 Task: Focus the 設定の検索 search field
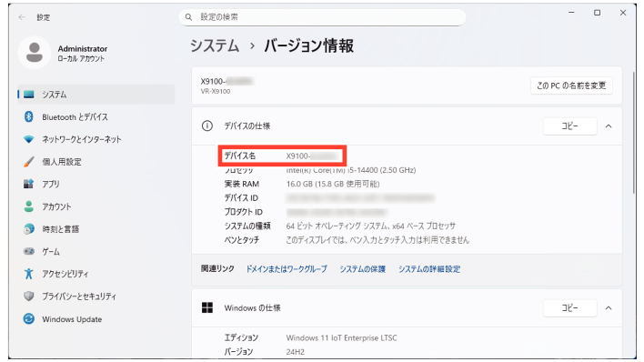pyautogui.click(x=322, y=17)
